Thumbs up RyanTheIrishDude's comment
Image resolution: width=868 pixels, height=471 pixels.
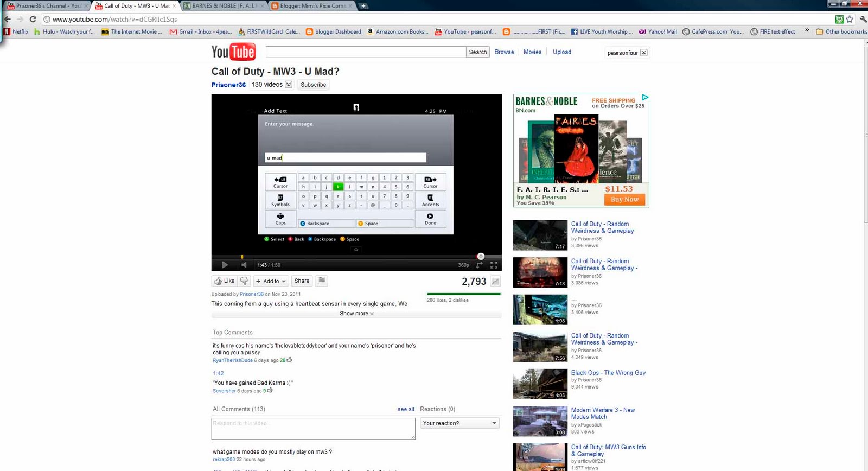click(x=290, y=360)
